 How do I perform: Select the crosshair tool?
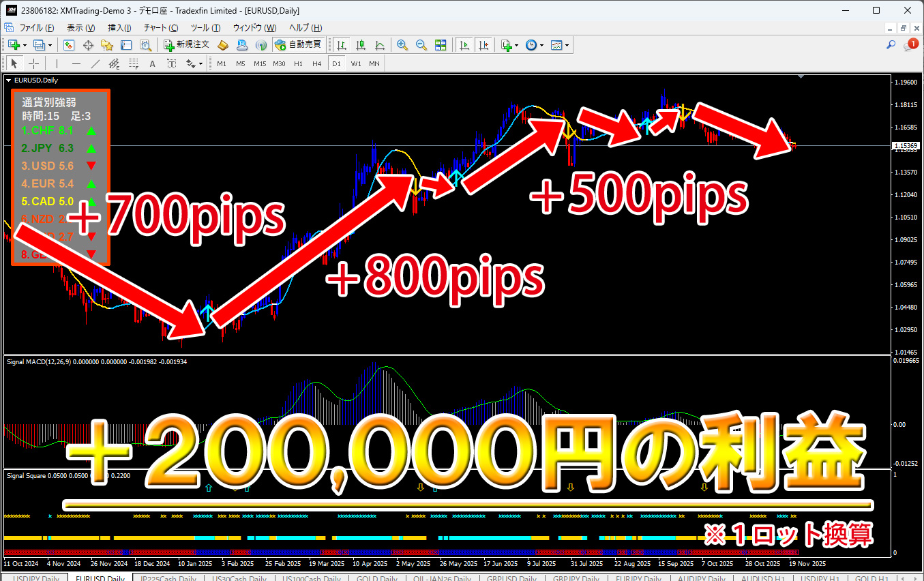[33, 63]
